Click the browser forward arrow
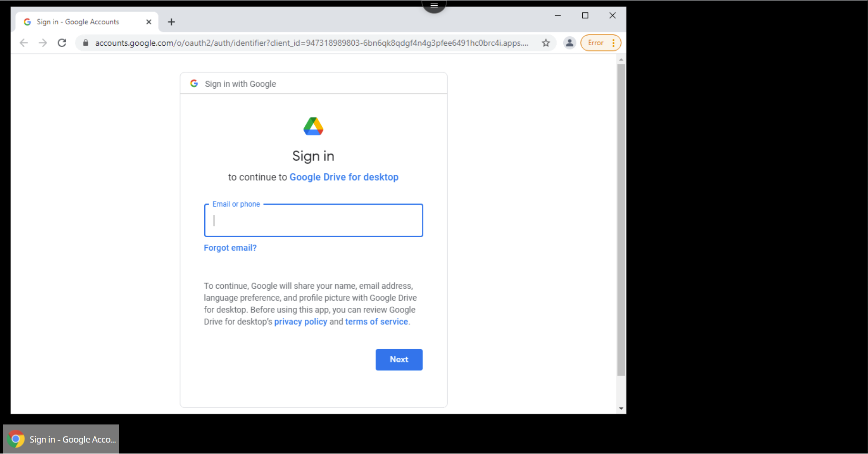This screenshot has width=868, height=454. coord(43,43)
